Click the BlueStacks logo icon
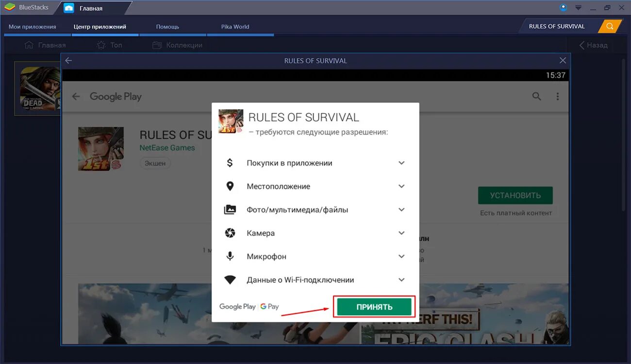This screenshot has width=631, height=364. click(x=9, y=7)
